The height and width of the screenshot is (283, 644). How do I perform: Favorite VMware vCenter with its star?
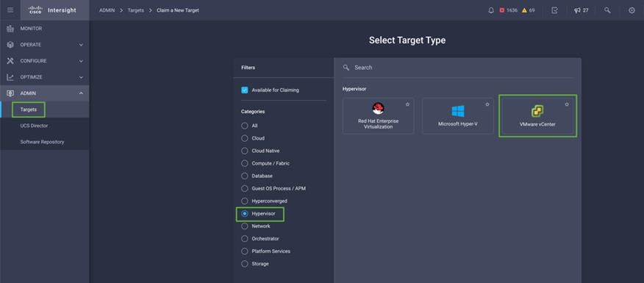[567, 104]
